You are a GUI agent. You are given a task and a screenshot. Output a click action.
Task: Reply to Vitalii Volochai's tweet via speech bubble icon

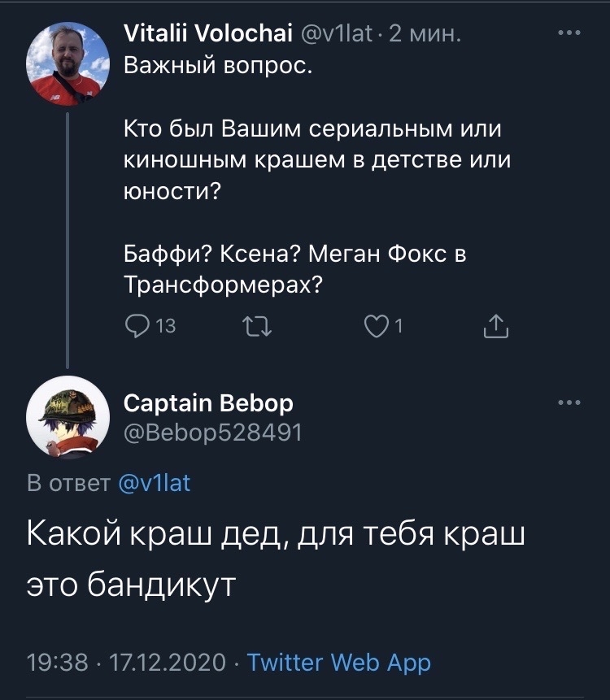click(x=137, y=327)
